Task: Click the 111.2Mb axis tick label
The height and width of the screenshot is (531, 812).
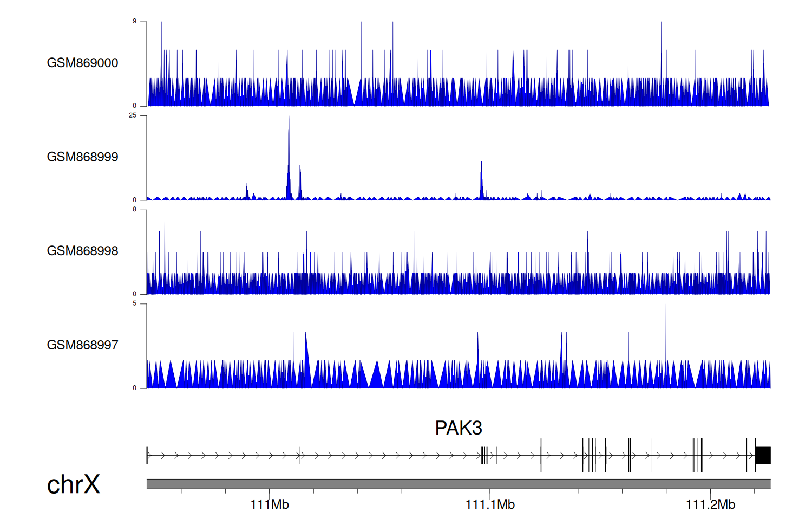Action: 710,505
